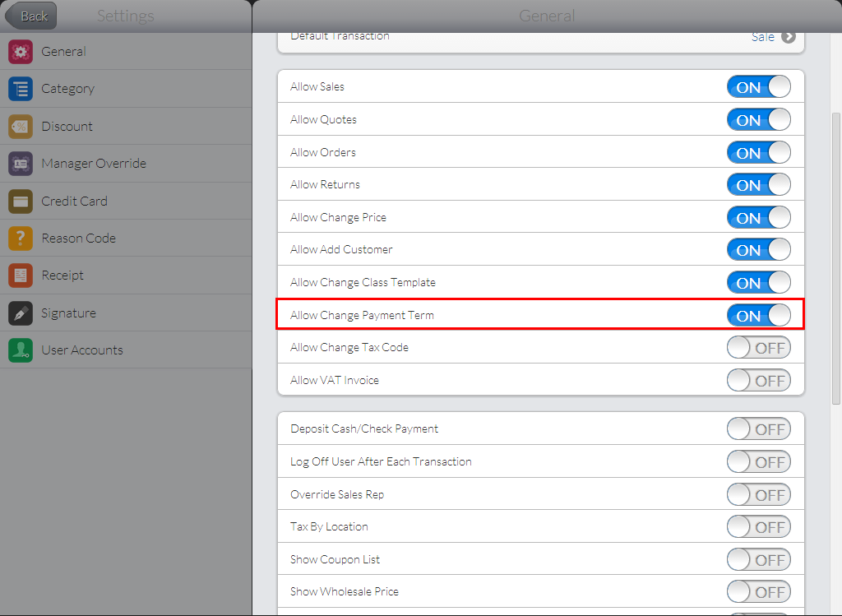Click the Category list icon
This screenshot has width=842, height=616.
(x=21, y=89)
